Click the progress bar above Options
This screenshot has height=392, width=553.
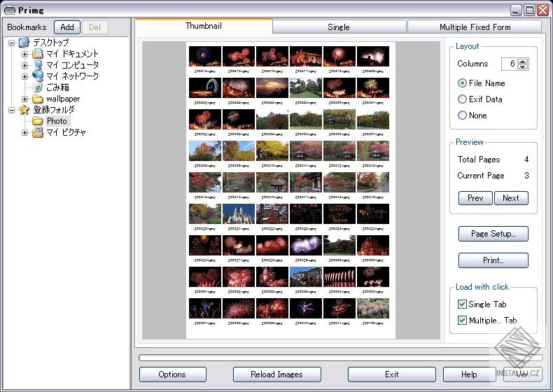[x=341, y=358]
